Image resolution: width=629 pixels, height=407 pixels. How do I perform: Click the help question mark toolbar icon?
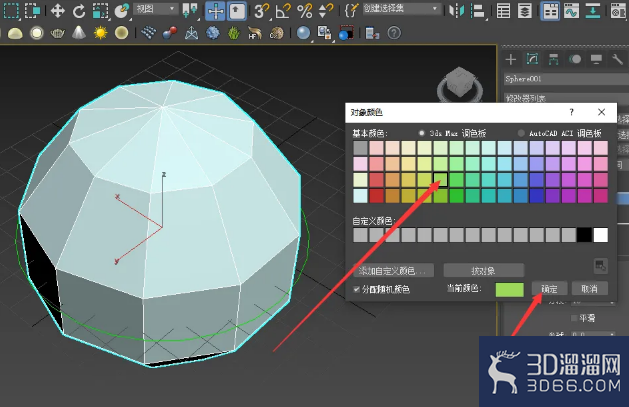394,33
